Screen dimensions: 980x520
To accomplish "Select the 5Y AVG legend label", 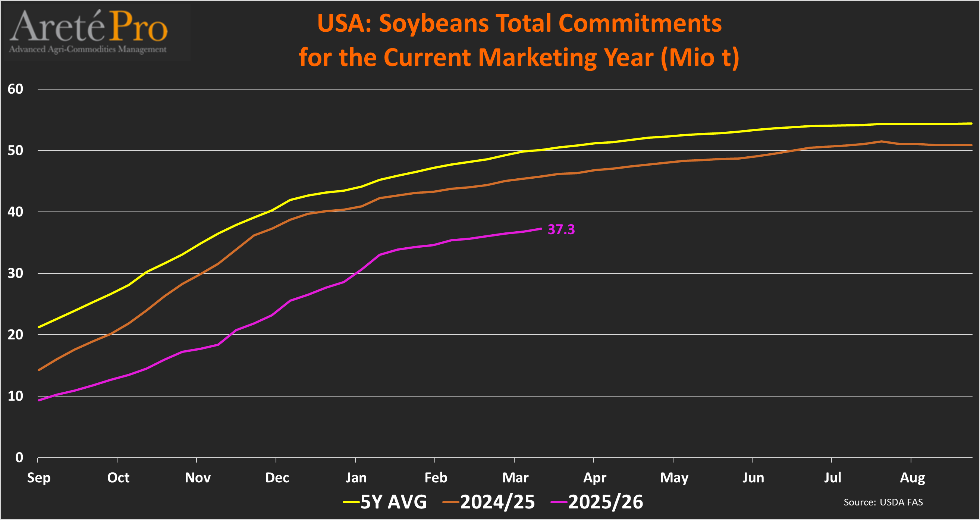I will point(393,502).
